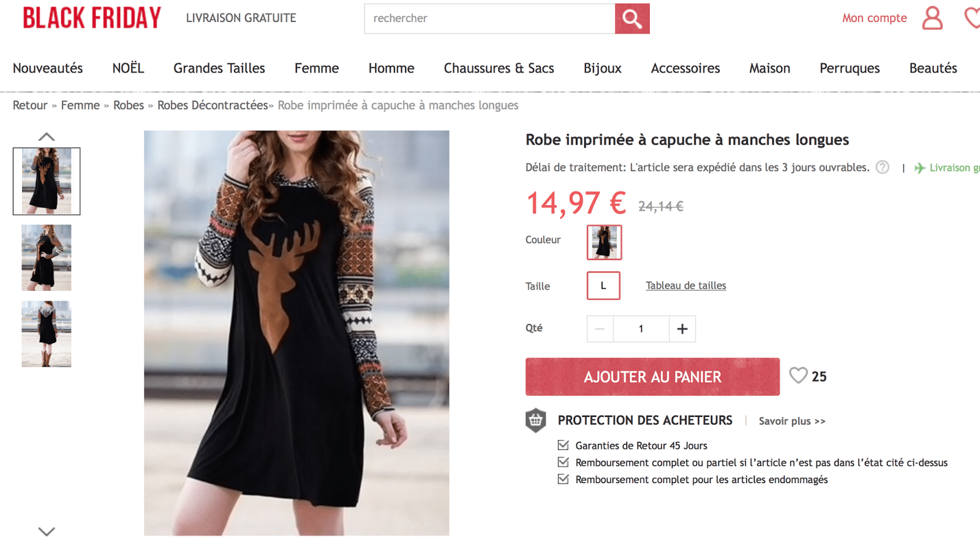Open the Tableau de tailles link
Viewport: 980px width, 551px height.
tap(686, 285)
